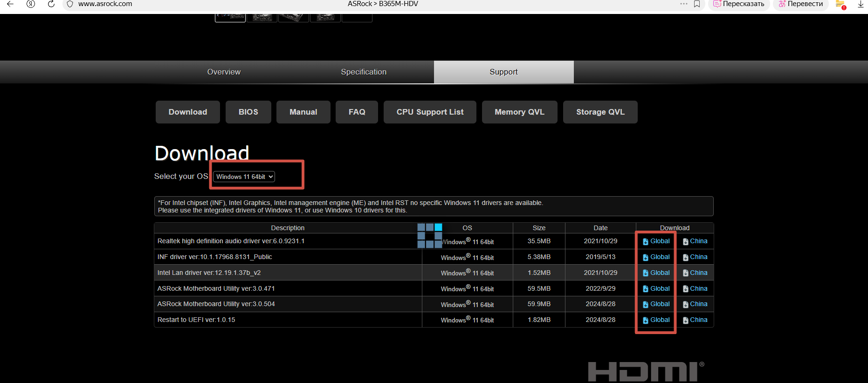Click the Date column header
The width and height of the screenshot is (868, 383).
600,228
